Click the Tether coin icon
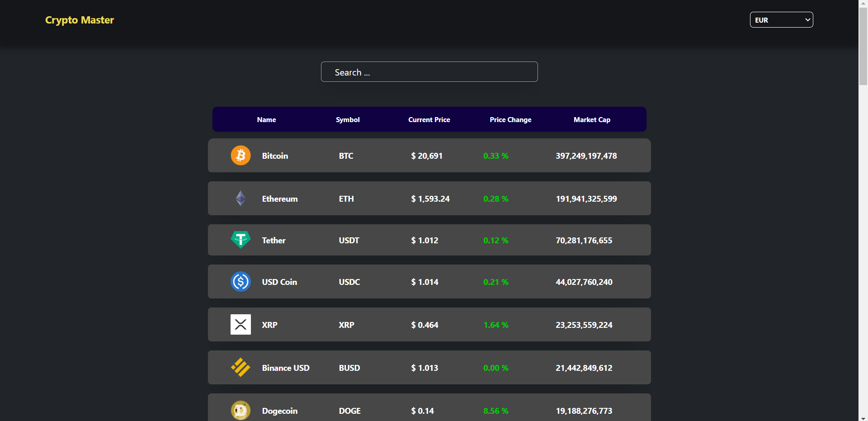Viewport: 868px width, 421px height. 241,240
